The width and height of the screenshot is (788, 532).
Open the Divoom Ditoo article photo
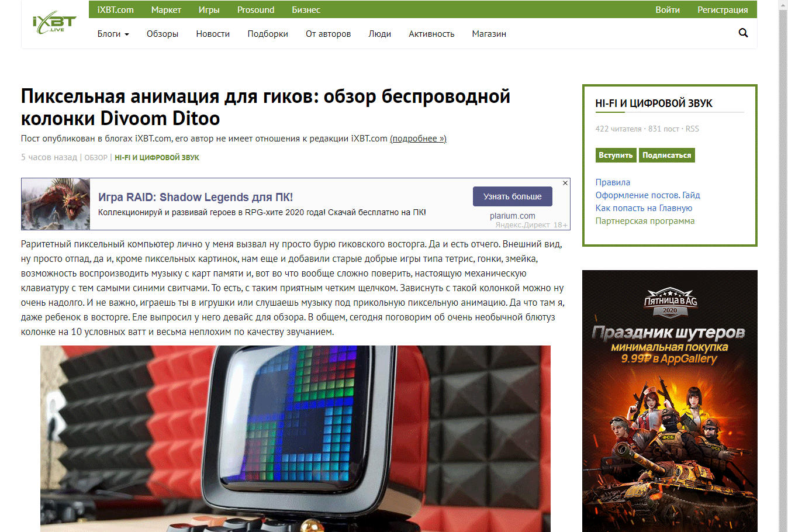[x=295, y=438]
